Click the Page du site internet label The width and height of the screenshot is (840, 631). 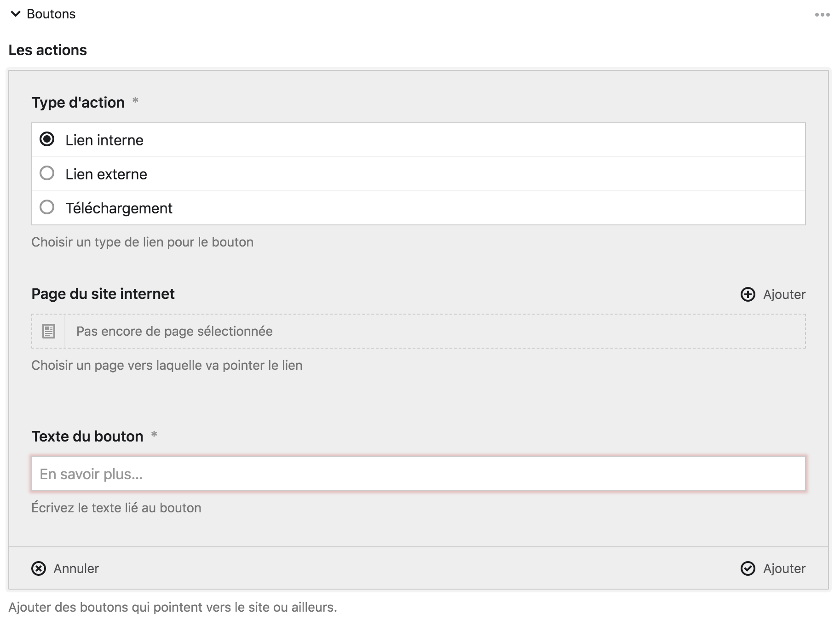click(103, 293)
